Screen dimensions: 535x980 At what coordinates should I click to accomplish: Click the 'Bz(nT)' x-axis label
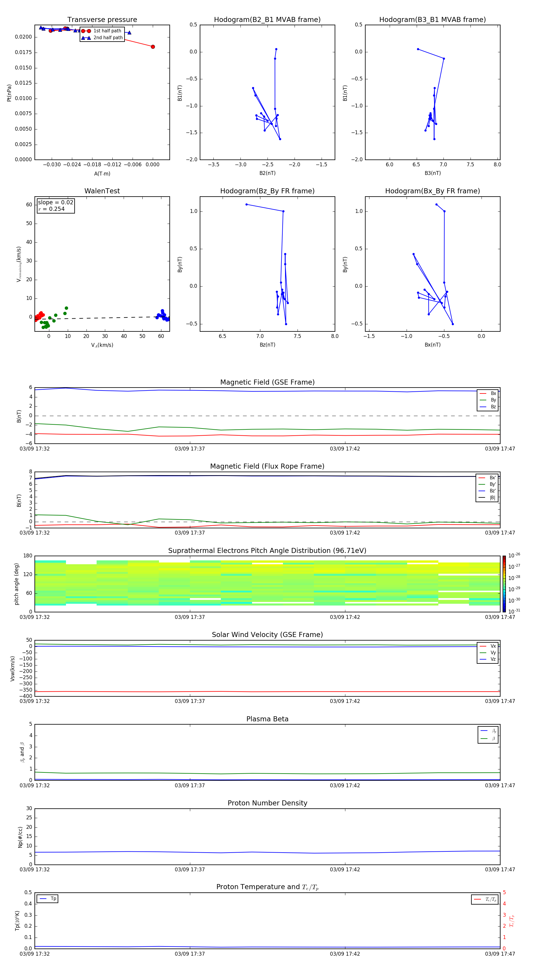pyautogui.click(x=267, y=345)
